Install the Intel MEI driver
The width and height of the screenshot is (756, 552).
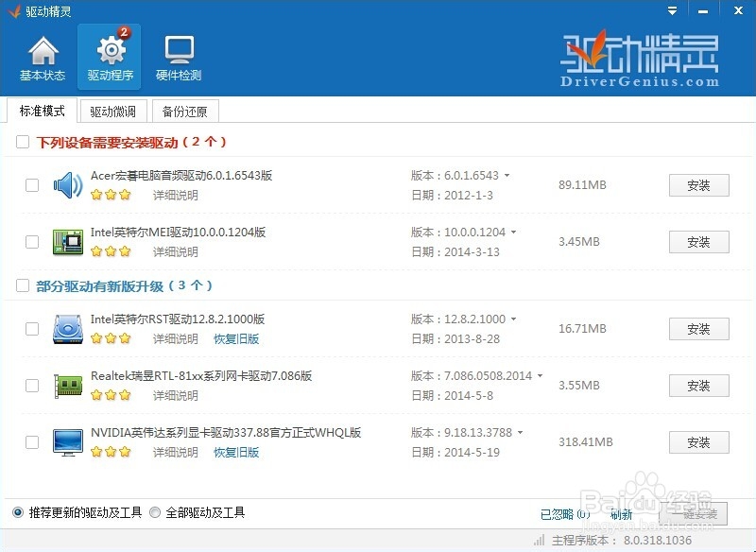698,242
